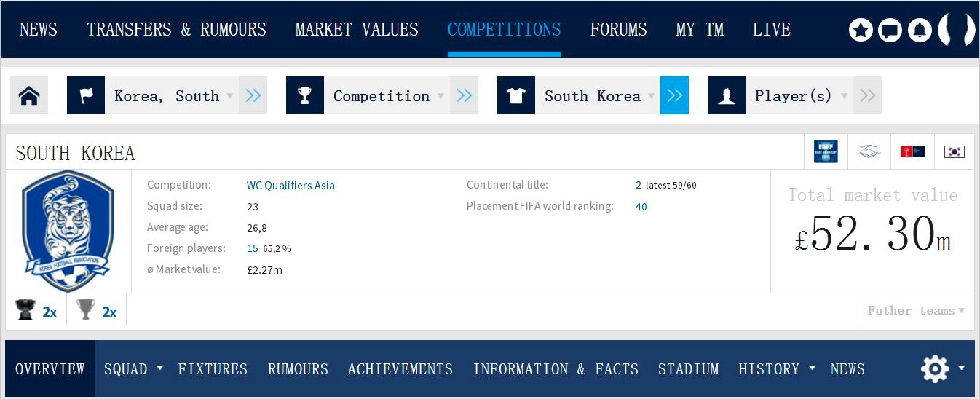
Task: Click continental title count 2
Action: [x=639, y=185]
